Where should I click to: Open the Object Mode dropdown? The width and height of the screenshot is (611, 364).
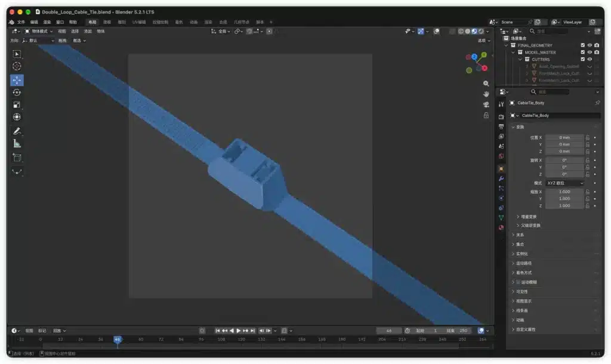point(39,31)
